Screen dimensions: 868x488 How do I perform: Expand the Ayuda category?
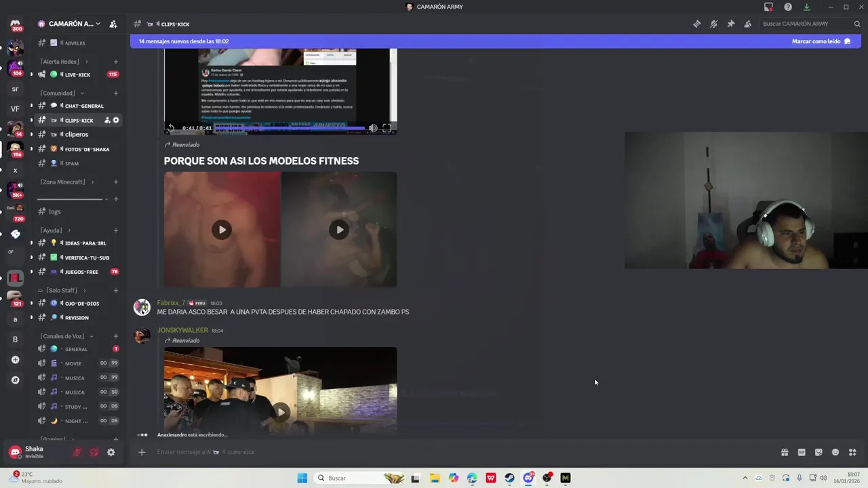[55, 230]
